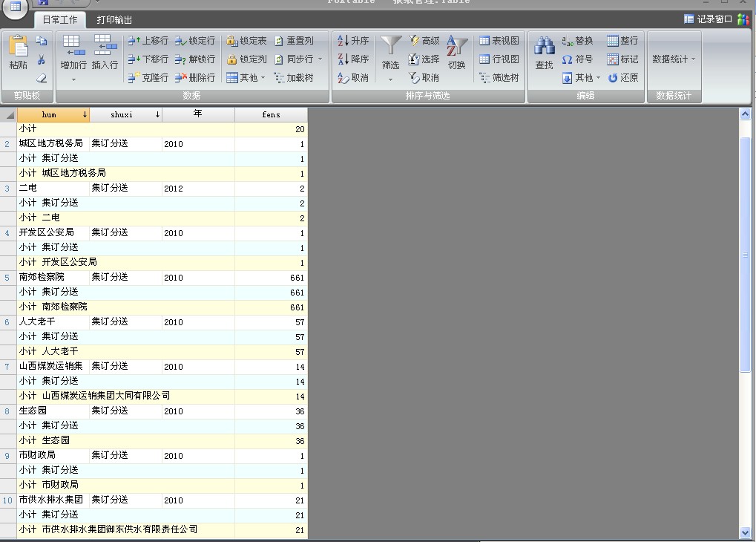The height and width of the screenshot is (542, 756).
Task: Move row up with 上移行
Action: (148, 41)
